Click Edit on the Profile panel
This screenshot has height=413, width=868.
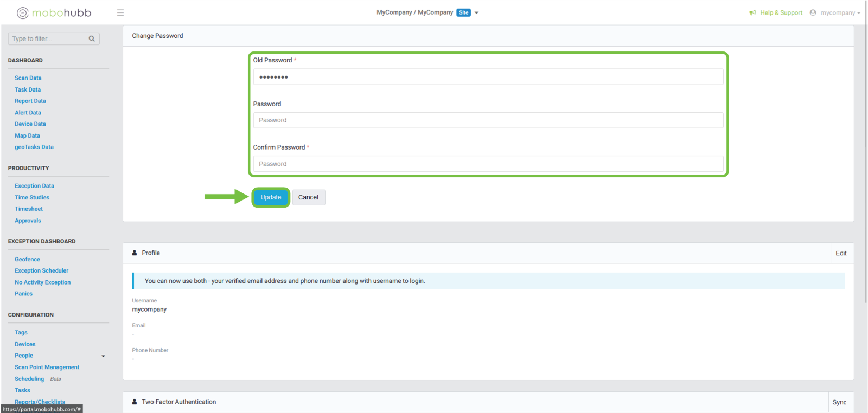click(x=841, y=253)
